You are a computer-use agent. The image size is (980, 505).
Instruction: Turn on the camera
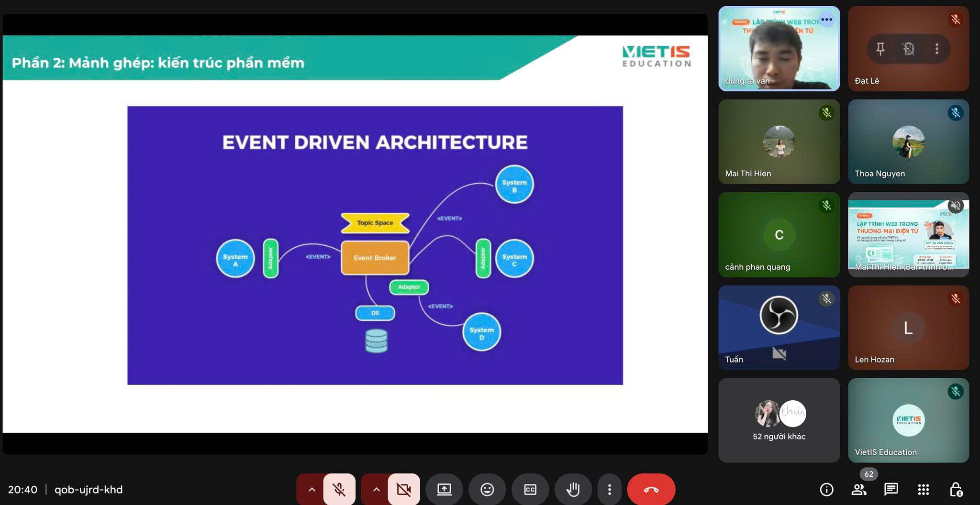[404, 489]
